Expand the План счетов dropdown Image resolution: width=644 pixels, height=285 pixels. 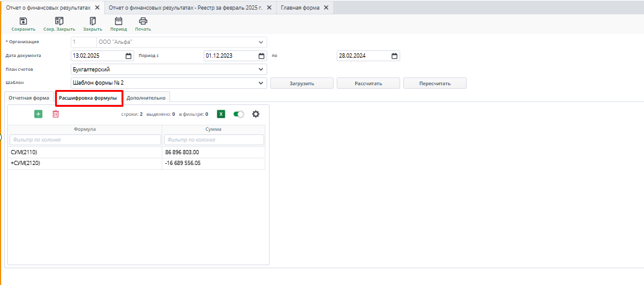tap(261, 70)
